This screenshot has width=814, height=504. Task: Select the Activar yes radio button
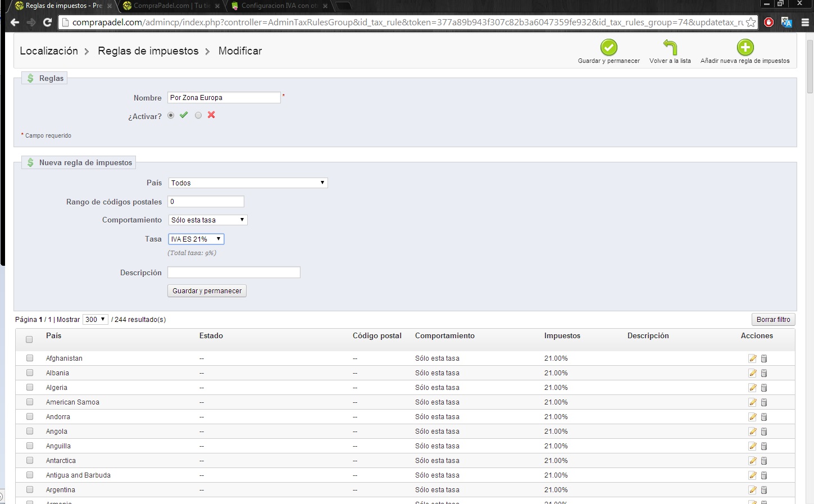tap(171, 115)
